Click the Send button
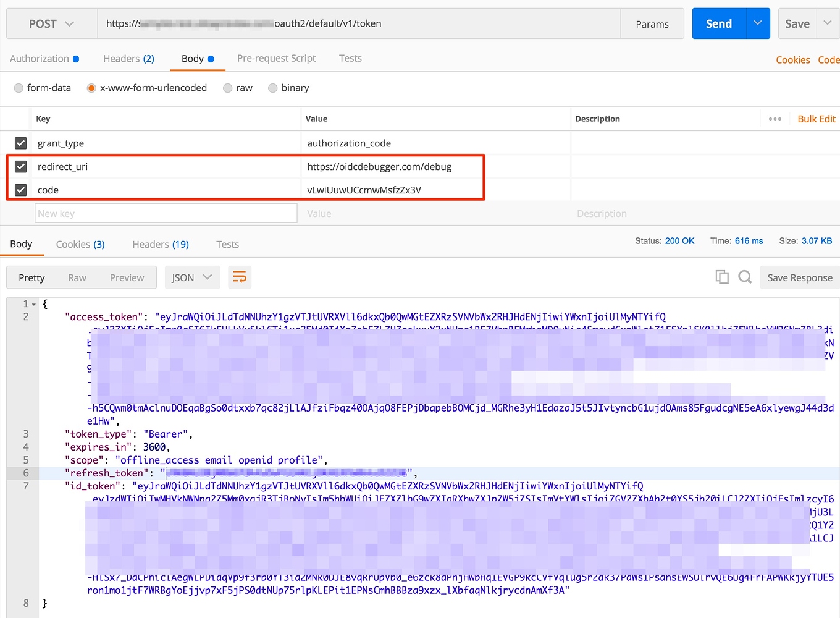The width and height of the screenshot is (840, 618). (x=718, y=23)
